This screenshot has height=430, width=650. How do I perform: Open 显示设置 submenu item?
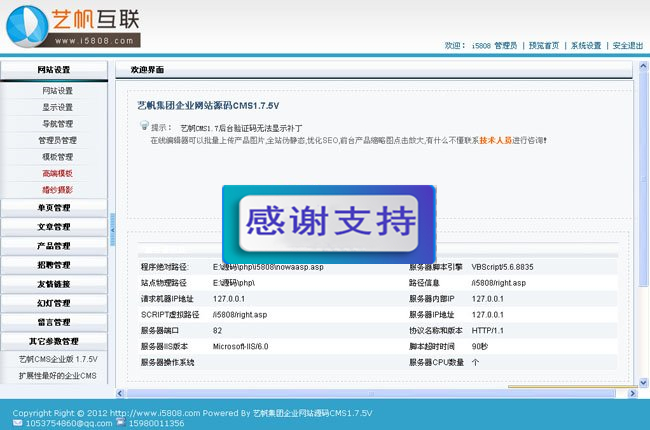57,107
